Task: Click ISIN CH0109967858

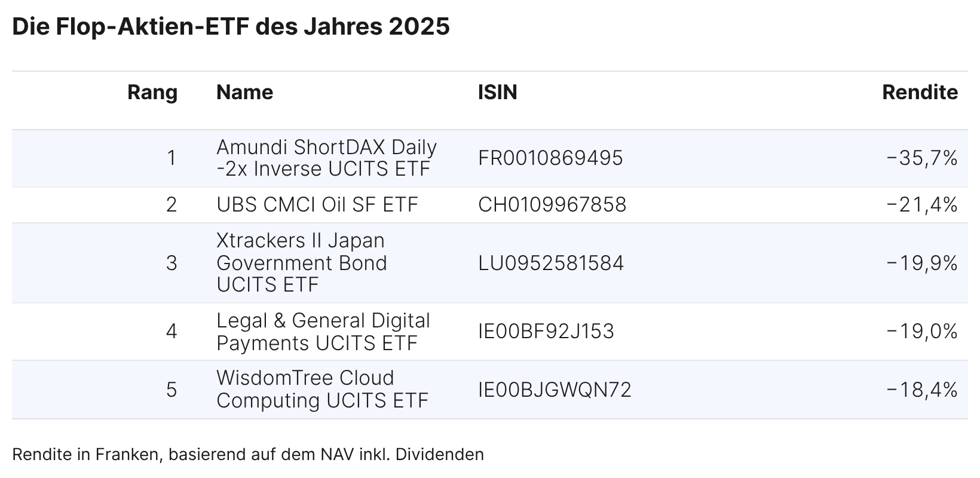Action: pyautogui.click(x=552, y=205)
